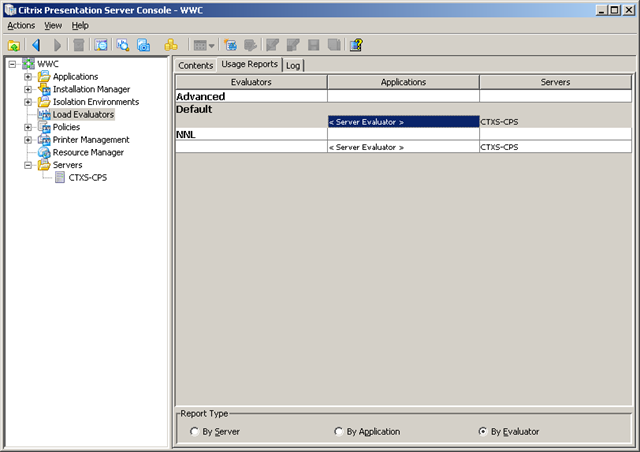Click the gray copy pages toolbar icon
The image size is (640, 452).
(x=334, y=45)
